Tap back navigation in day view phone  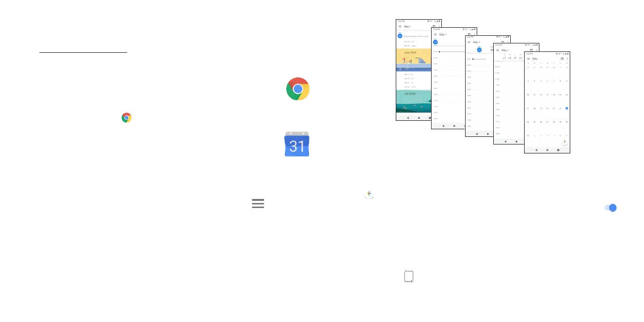coord(443,126)
